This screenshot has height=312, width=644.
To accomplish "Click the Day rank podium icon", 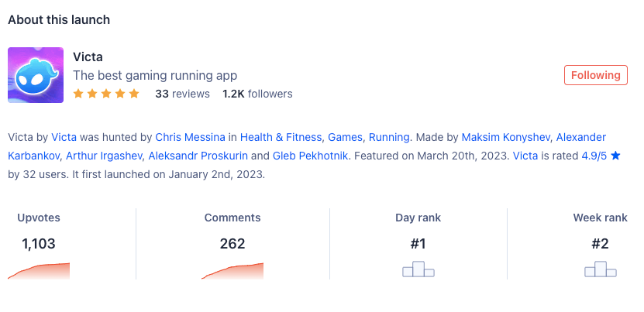I will coord(418,269).
